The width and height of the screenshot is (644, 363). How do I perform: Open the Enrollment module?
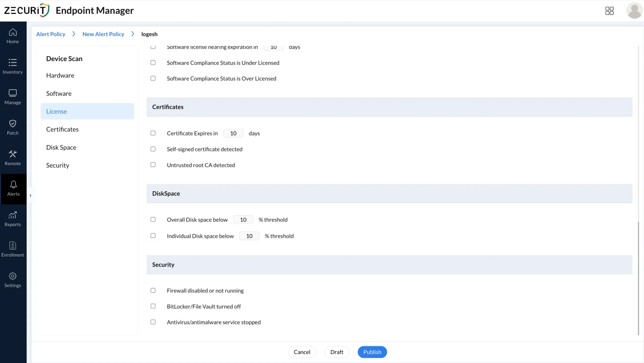pos(13,249)
